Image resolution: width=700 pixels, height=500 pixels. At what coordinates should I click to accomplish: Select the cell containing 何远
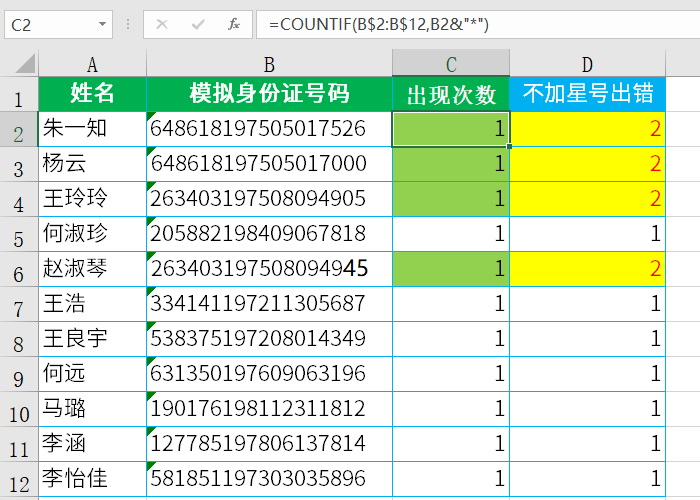(92, 374)
